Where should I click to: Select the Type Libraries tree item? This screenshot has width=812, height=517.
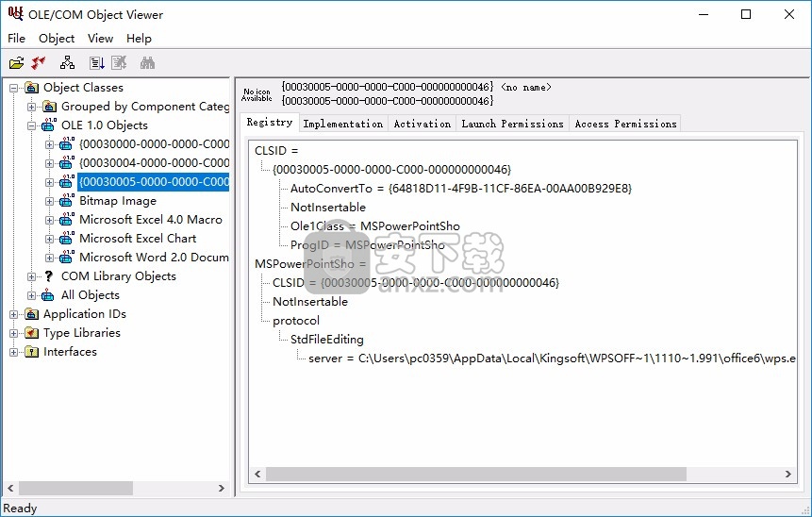(x=82, y=333)
